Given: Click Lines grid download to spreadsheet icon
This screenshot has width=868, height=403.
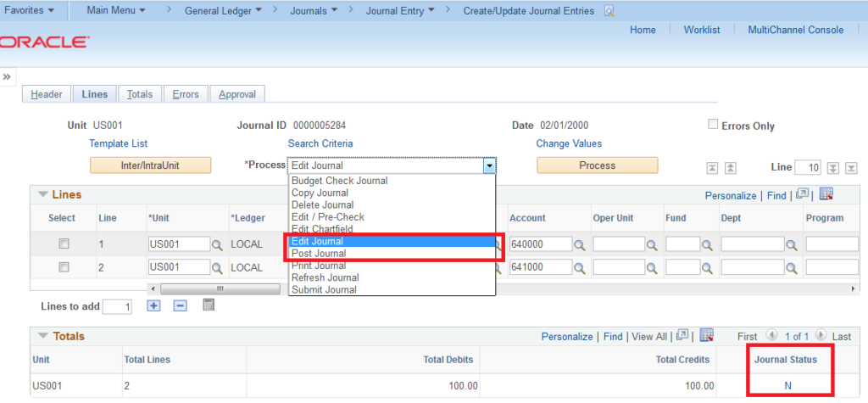Looking at the screenshot, I should (x=826, y=194).
